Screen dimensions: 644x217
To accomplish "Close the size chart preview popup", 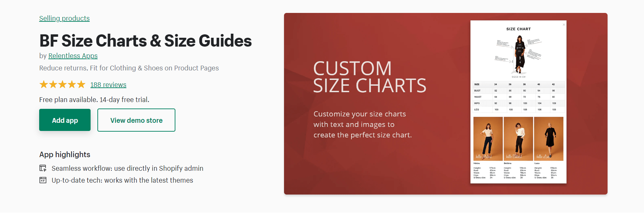I will coord(564,25).
